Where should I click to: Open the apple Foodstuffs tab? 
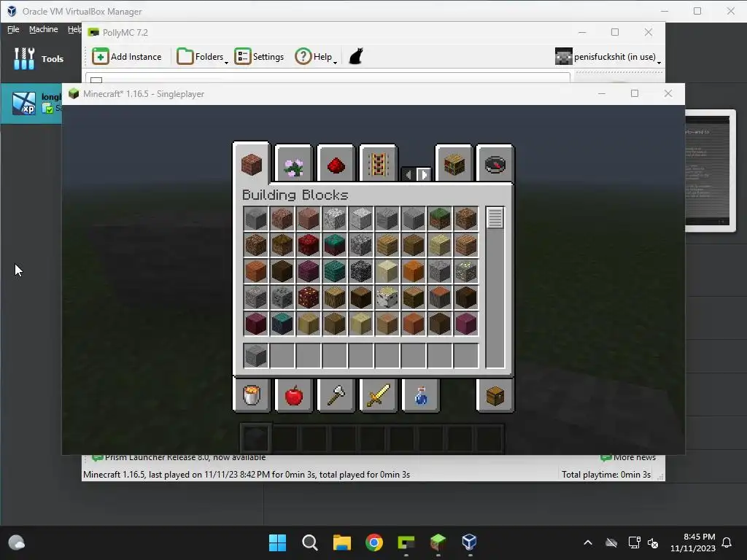pos(293,394)
